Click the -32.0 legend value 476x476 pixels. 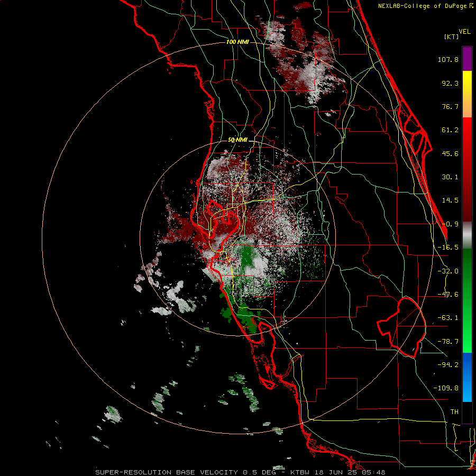click(448, 271)
